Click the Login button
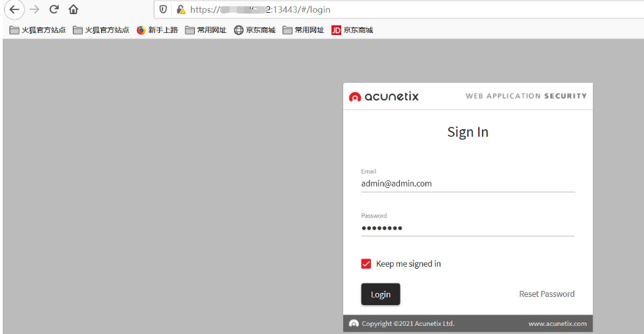This screenshot has width=644, height=334. (381, 294)
